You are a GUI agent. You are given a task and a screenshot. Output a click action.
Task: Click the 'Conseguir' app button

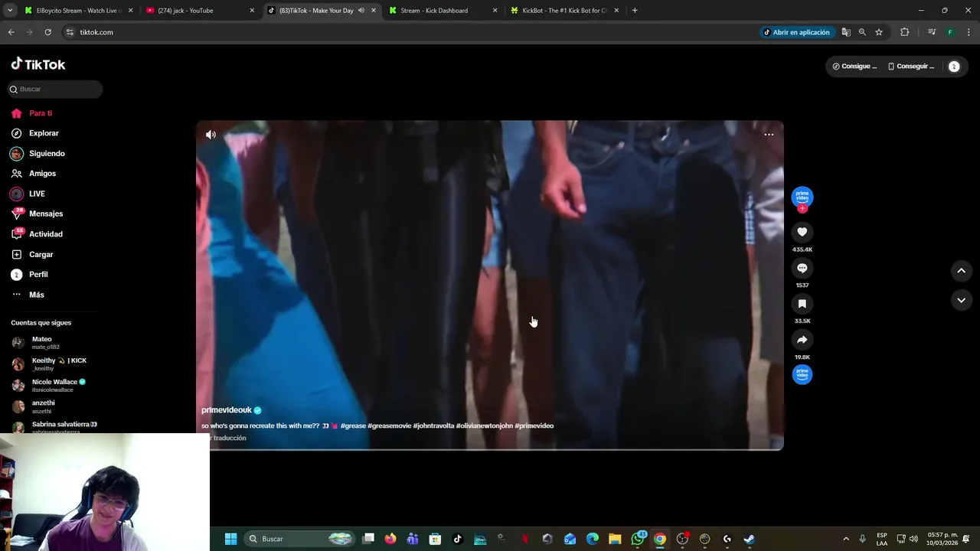click(x=911, y=67)
